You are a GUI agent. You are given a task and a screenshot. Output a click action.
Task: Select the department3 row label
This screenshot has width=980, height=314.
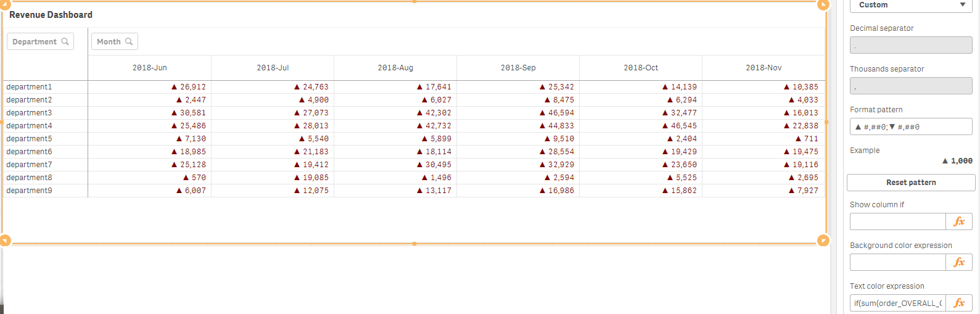pos(29,113)
